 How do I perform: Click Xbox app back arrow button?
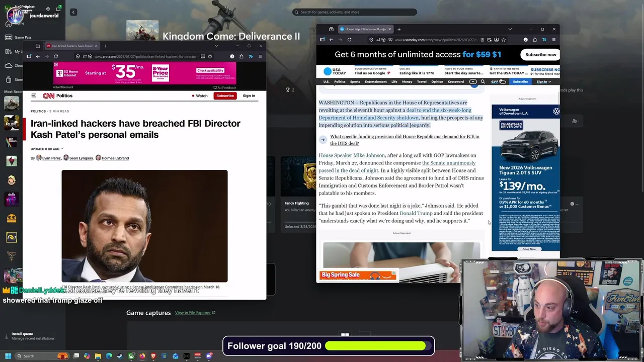(73, 12)
